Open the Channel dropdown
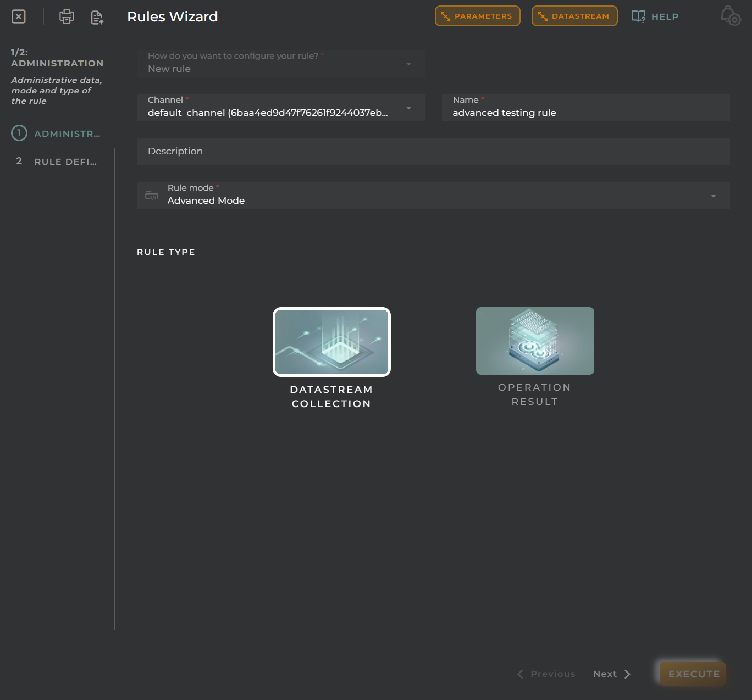The height and width of the screenshot is (700, 752). tap(281, 108)
